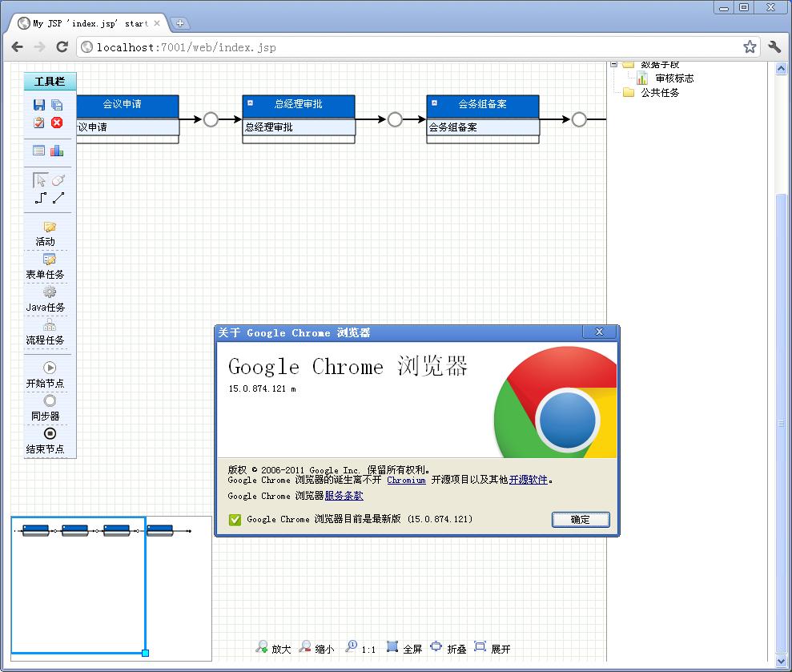Open the list/properties sheet icon in toolbar
The width and height of the screenshot is (792, 672).
tap(39, 151)
